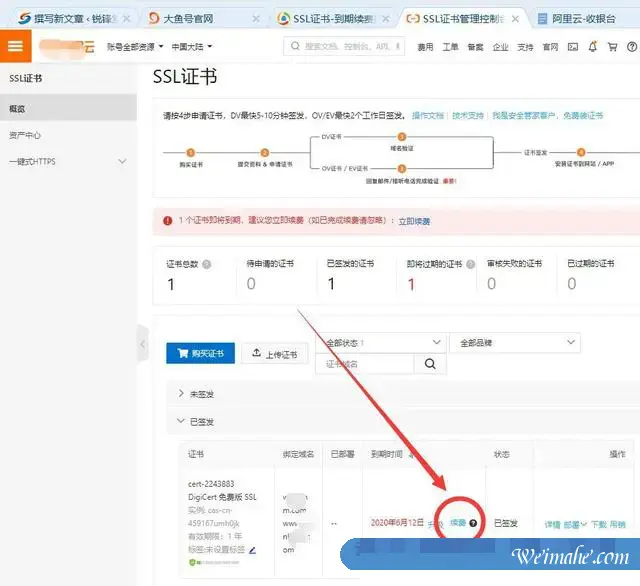Click the 详情 link in operations column

552,524
